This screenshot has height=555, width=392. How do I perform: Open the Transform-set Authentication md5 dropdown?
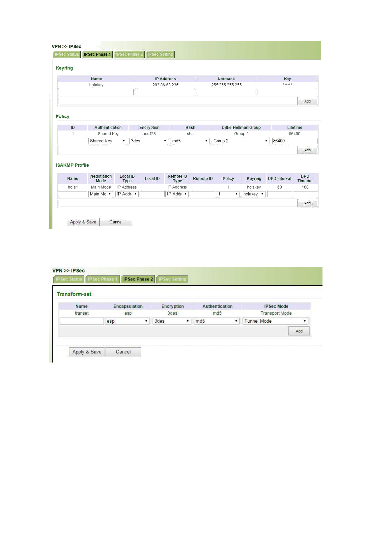(217, 321)
